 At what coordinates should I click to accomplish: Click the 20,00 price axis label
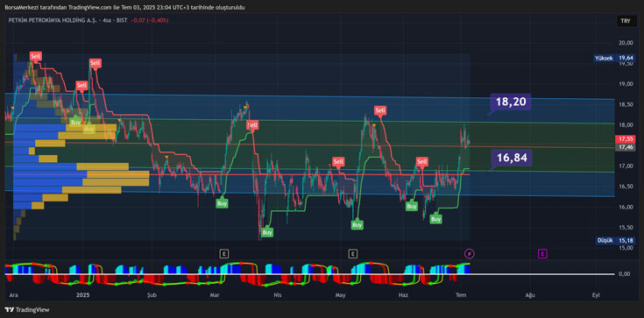tap(626, 43)
